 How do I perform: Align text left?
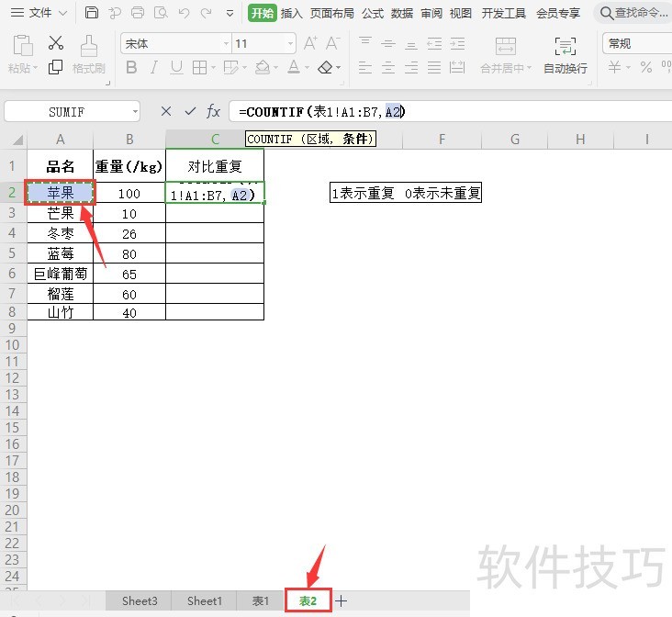point(365,67)
